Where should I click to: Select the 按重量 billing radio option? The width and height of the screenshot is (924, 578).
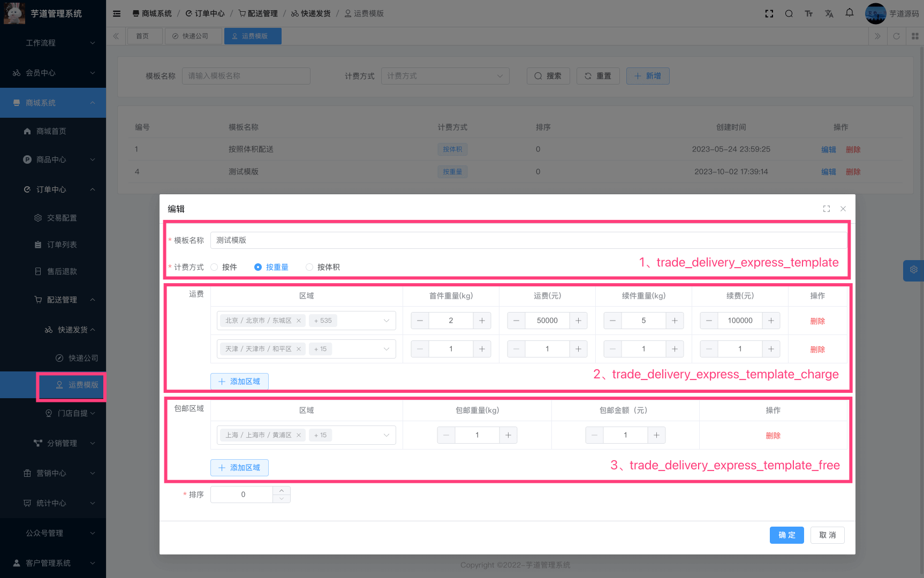258,267
